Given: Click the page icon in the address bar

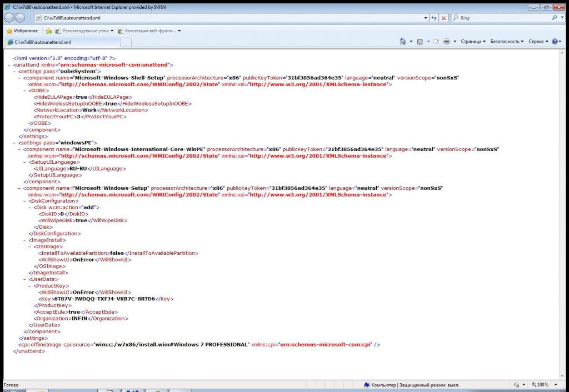Looking at the screenshot, I should tap(39, 18).
